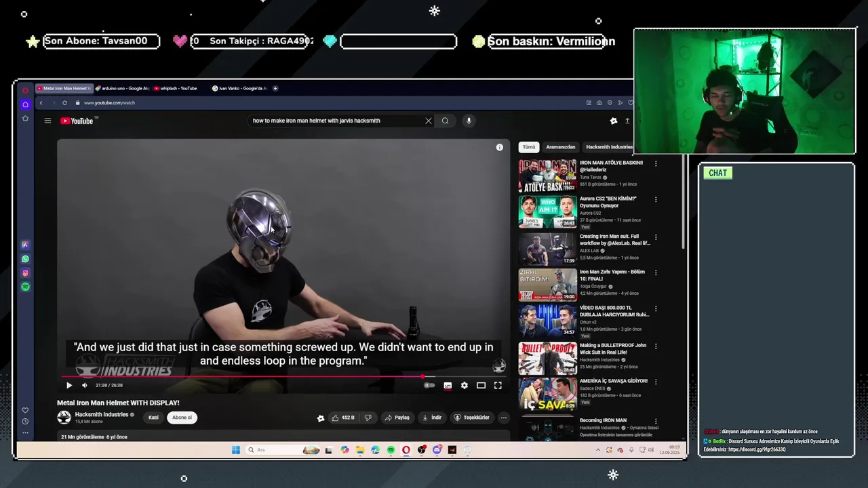Open Creating Iron Man suit video title
This screenshot has width=868, height=488.
(614, 239)
